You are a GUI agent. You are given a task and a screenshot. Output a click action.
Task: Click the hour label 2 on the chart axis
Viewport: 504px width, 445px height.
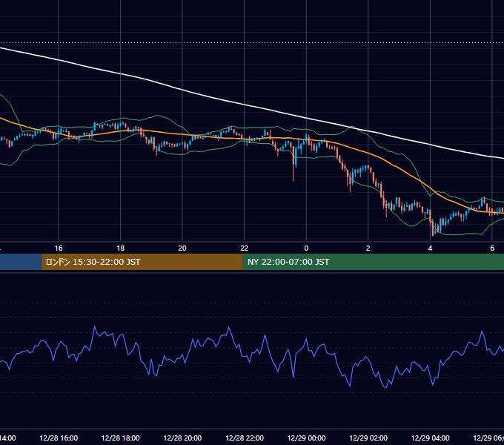(368, 248)
